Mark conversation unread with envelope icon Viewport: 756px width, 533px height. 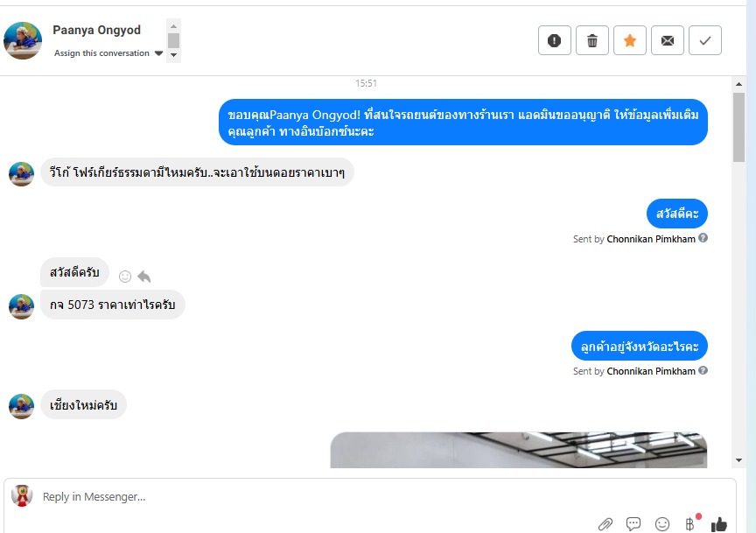pyautogui.click(x=668, y=40)
